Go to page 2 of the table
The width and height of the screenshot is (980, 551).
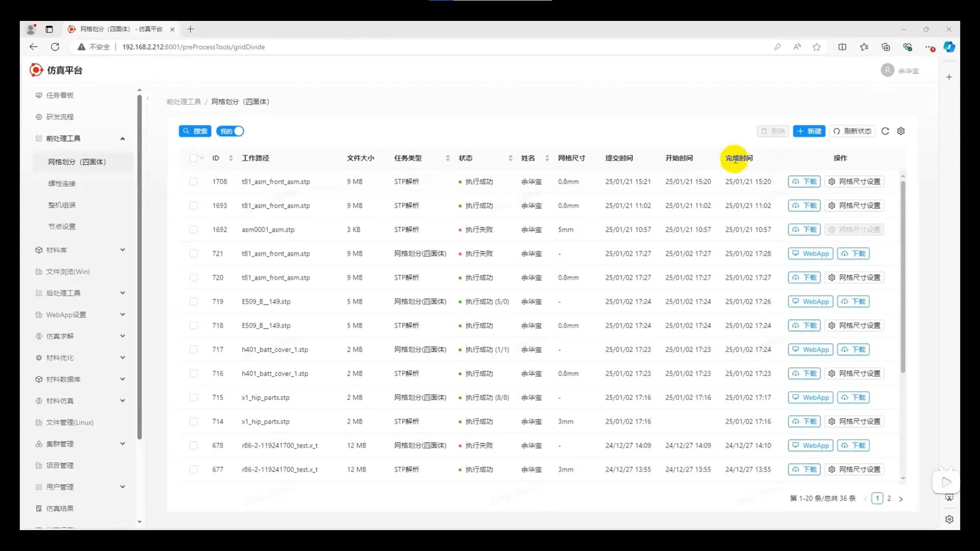pos(889,498)
